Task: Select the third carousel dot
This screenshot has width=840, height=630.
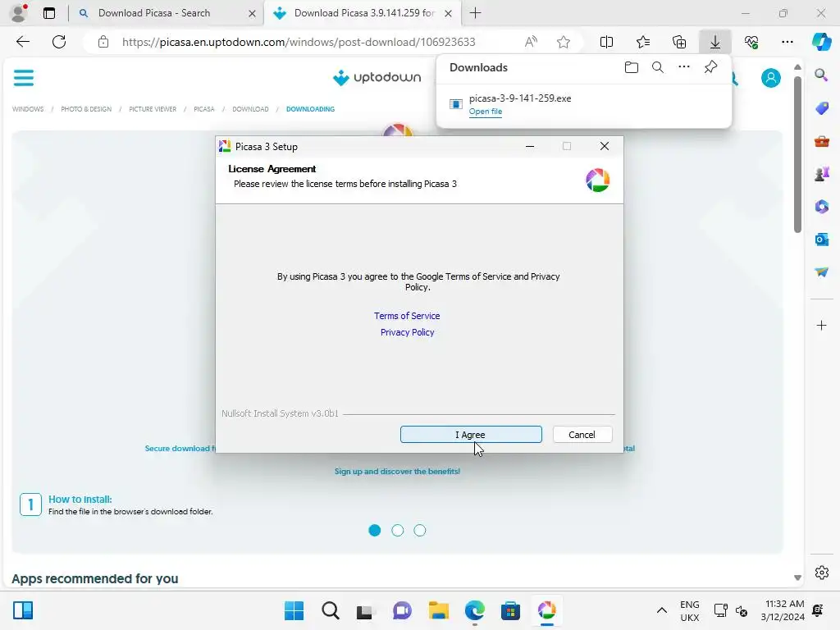Action: 420,531
